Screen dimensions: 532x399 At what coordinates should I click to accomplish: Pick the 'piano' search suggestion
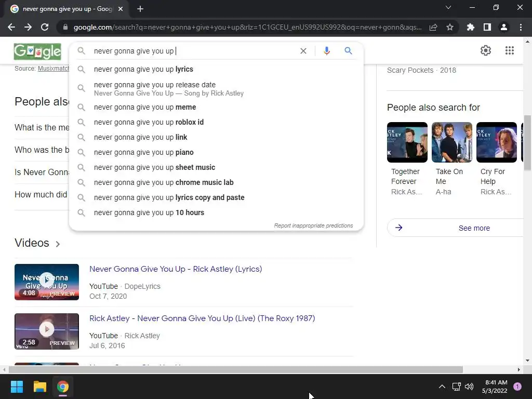[216, 152]
